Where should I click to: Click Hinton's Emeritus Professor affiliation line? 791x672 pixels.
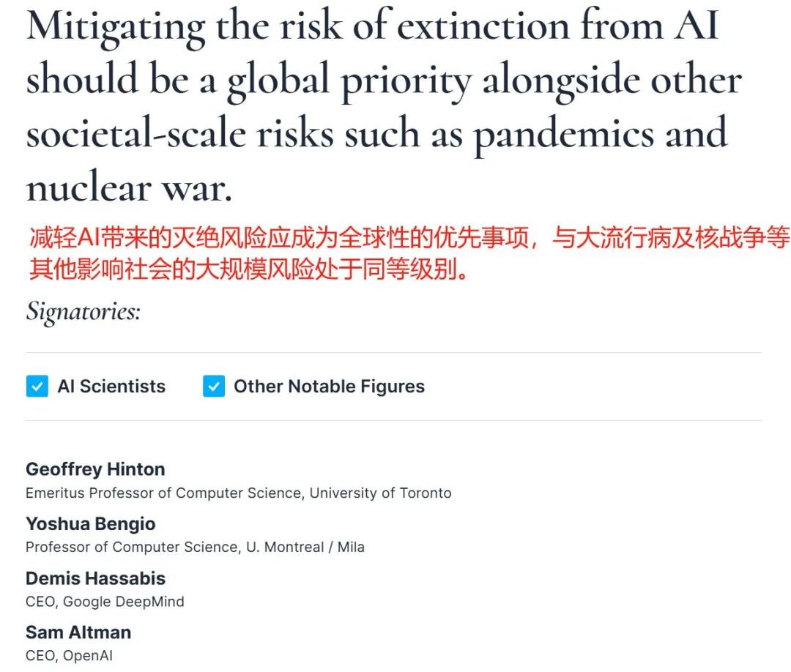(238, 493)
